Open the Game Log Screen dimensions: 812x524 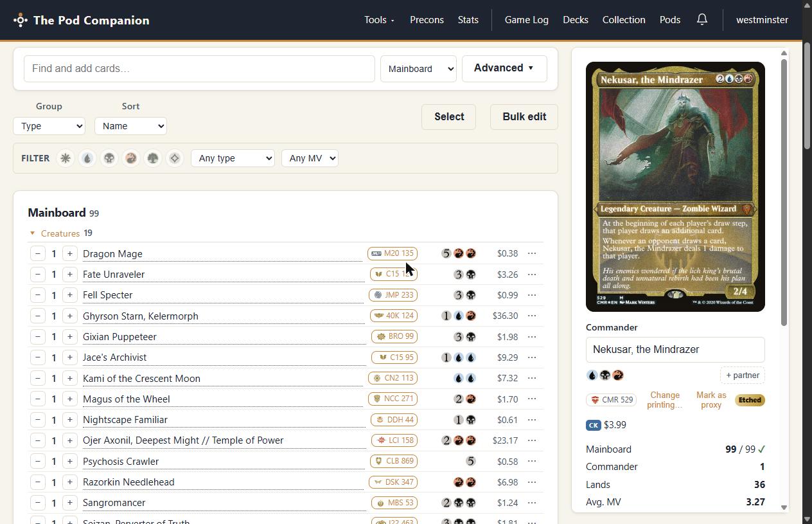tap(526, 20)
